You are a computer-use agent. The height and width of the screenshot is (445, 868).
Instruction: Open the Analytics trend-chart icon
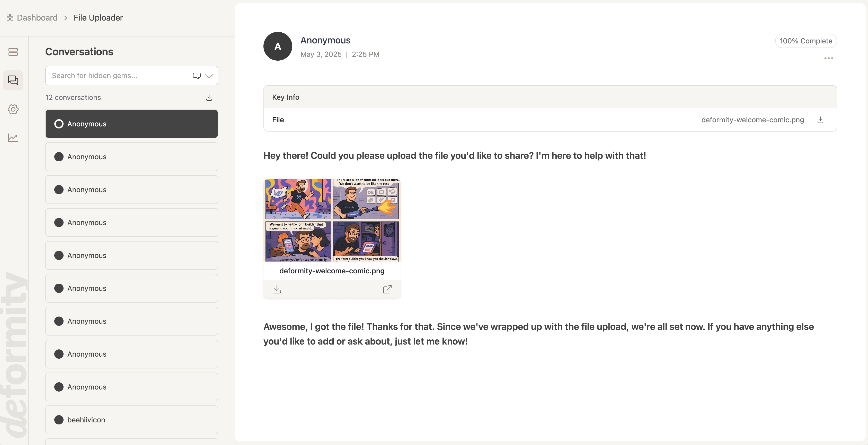tap(13, 138)
